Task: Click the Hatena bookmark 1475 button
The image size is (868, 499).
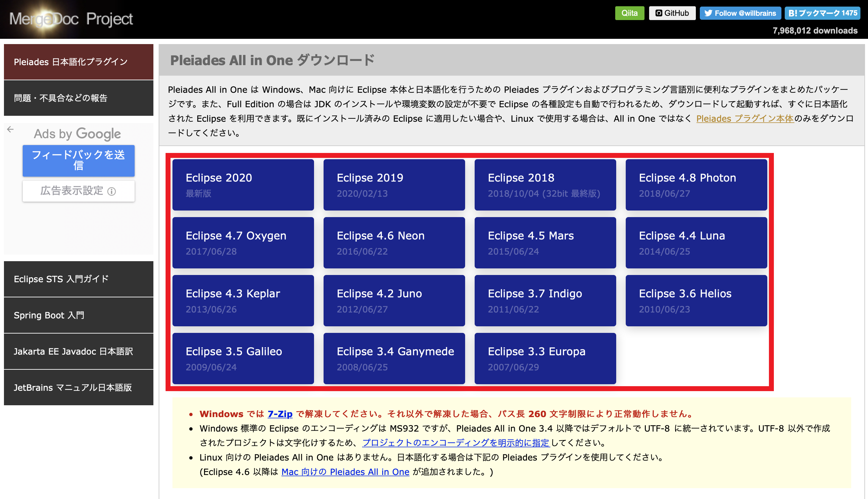Action: point(822,13)
